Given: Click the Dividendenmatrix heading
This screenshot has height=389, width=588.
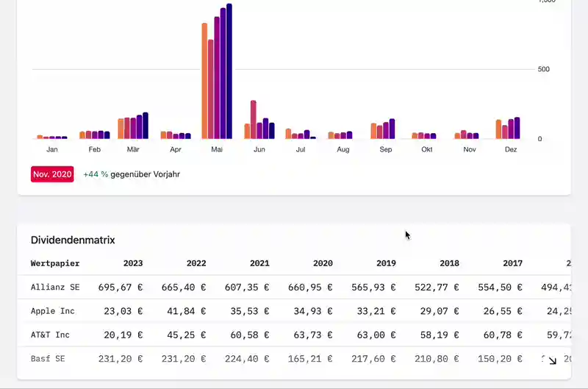Looking at the screenshot, I should click(x=73, y=240).
